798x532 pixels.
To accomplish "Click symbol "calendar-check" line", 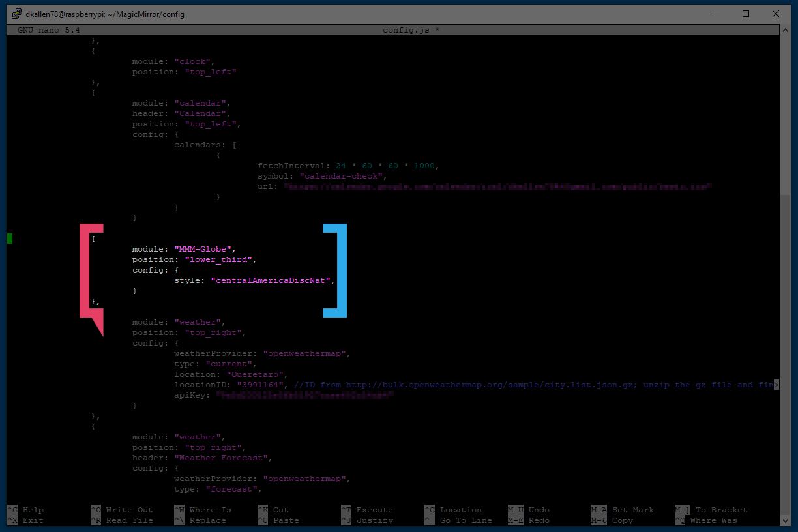I will 322,176.
